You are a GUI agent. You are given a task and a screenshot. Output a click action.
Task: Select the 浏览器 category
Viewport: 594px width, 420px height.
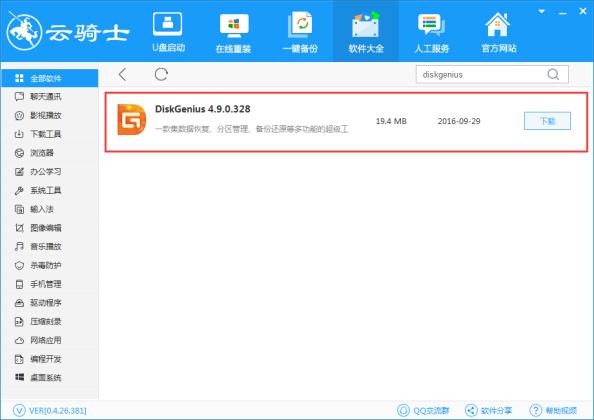pos(49,153)
